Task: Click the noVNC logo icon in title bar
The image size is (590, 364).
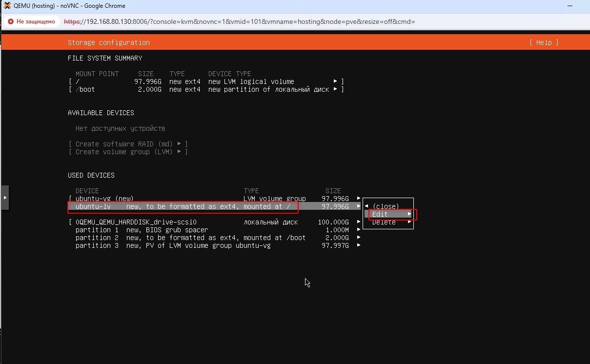Action: click(x=7, y=6)
